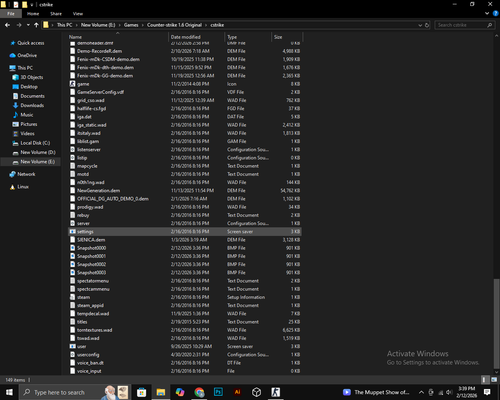This screenshot has height=400, width=500.
Task: Select This PC in navigation pane
Action: [25, 68]
